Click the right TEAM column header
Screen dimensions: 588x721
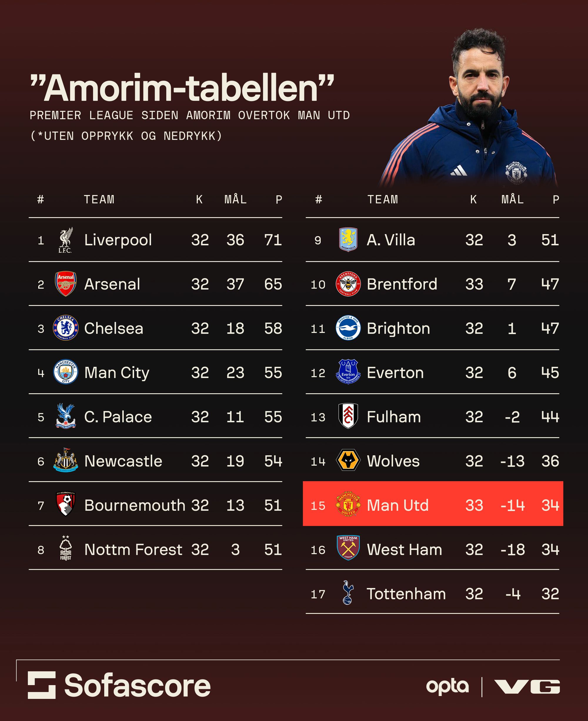tap(383, 199)
